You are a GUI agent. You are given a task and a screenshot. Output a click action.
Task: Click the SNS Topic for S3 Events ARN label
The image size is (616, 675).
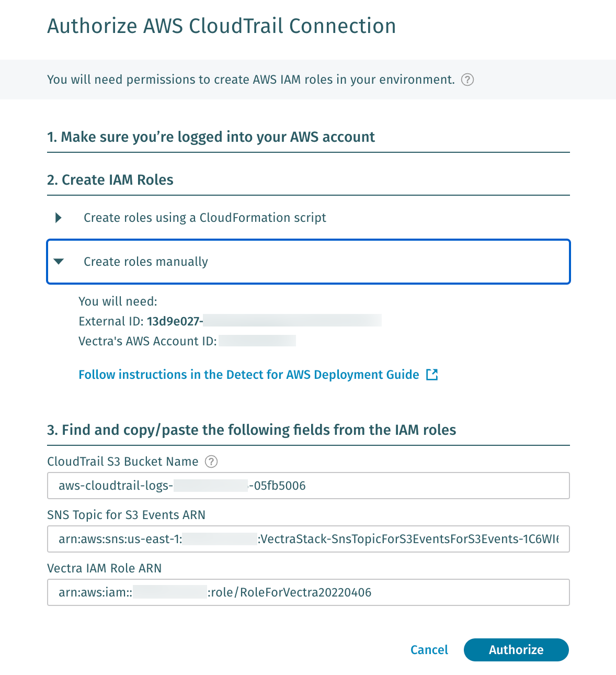[126, 515]
